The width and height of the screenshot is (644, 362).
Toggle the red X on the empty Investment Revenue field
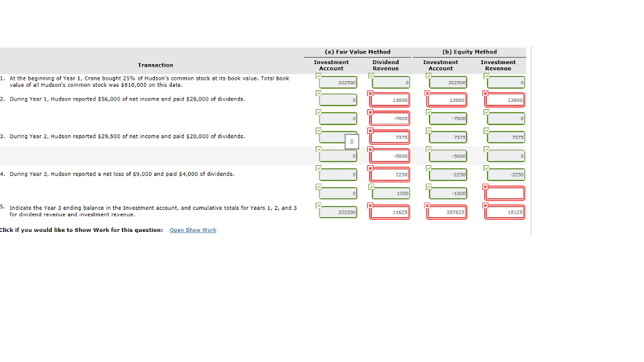pos(485,186)
